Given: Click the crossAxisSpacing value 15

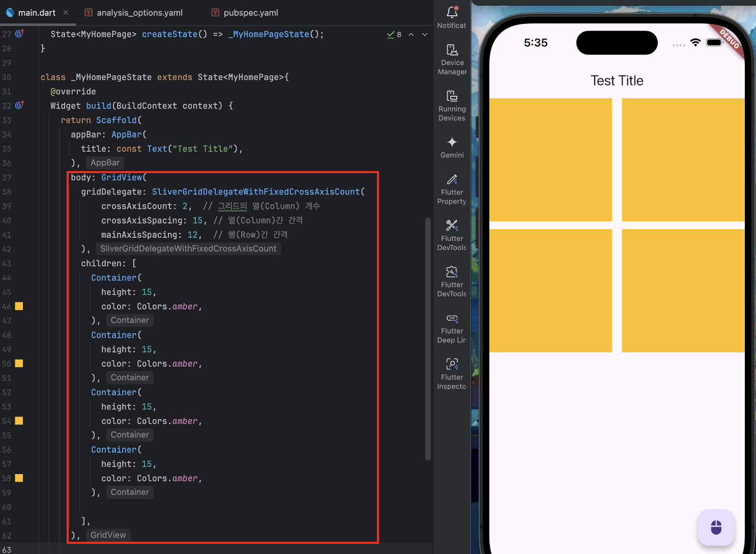Looking at the screenshot, I should [x=197, y=220].
